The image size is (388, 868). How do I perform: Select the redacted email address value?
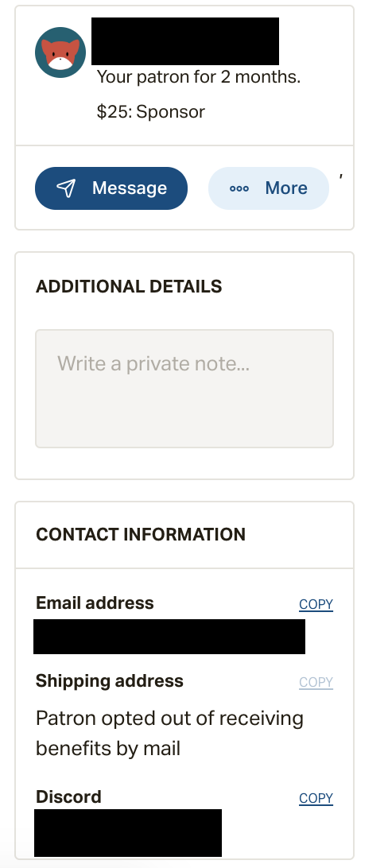(x=169, y=637)
